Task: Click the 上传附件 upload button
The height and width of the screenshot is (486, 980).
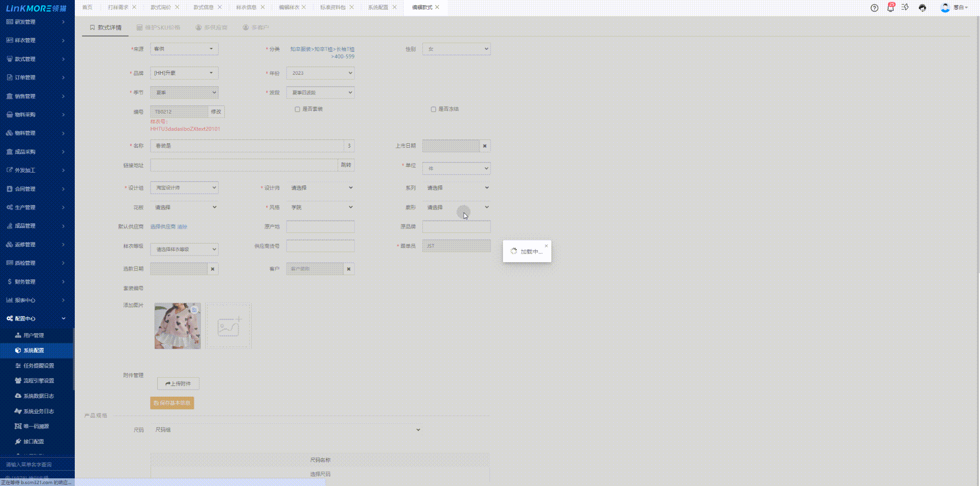Action: click(178, 383)
